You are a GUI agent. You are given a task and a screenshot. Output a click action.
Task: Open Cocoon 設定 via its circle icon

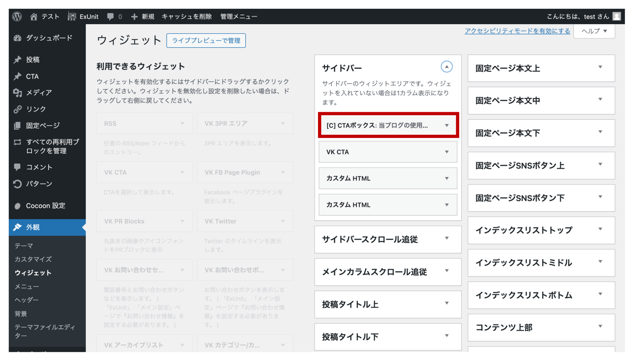click(18, 206)
